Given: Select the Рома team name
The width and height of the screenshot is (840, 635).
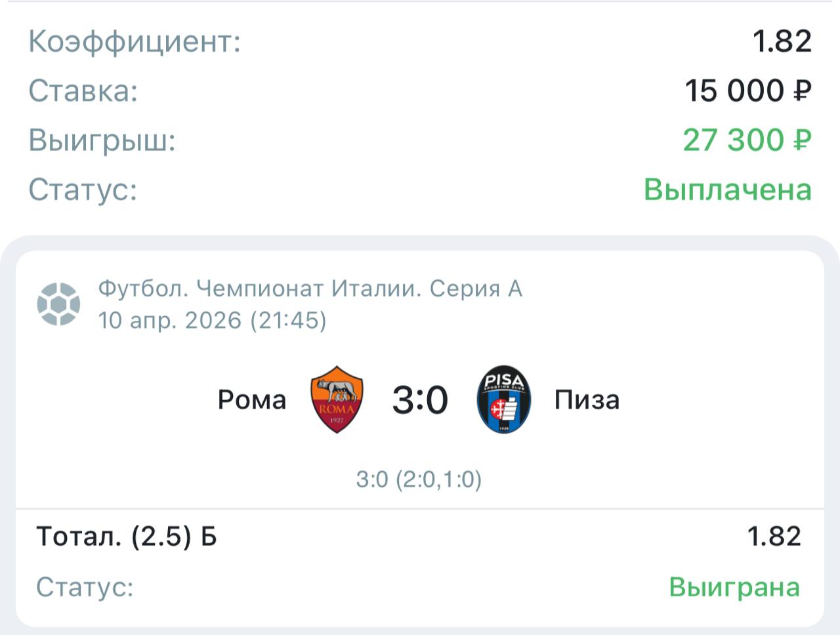Looking at the screenshot, I should [x=252, y=399].
